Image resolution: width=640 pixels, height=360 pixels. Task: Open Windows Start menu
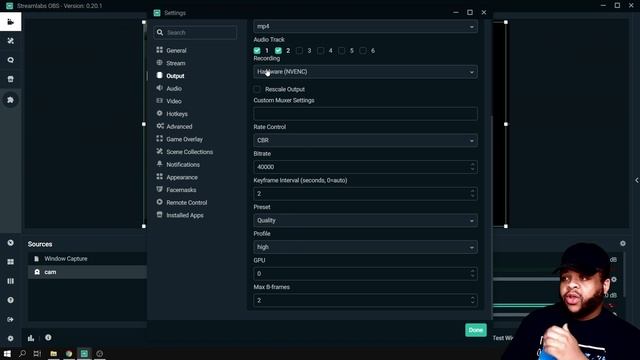(x=7, y=353)
